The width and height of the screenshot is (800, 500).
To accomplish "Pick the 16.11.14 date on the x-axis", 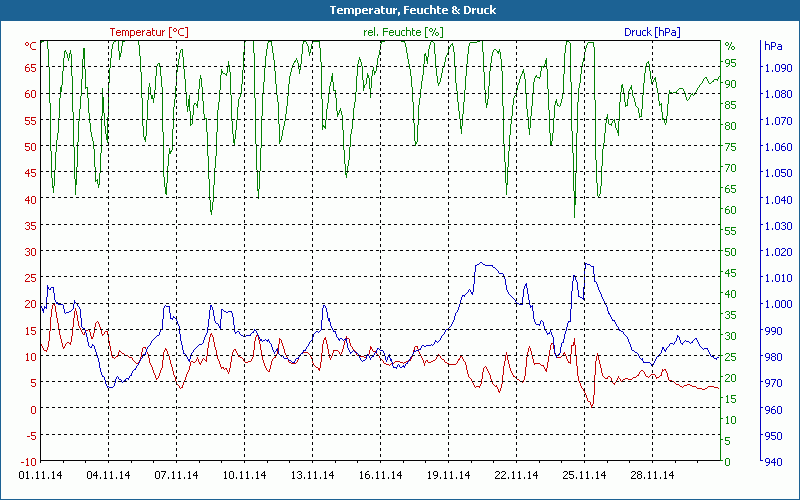I will pos(381,476).
